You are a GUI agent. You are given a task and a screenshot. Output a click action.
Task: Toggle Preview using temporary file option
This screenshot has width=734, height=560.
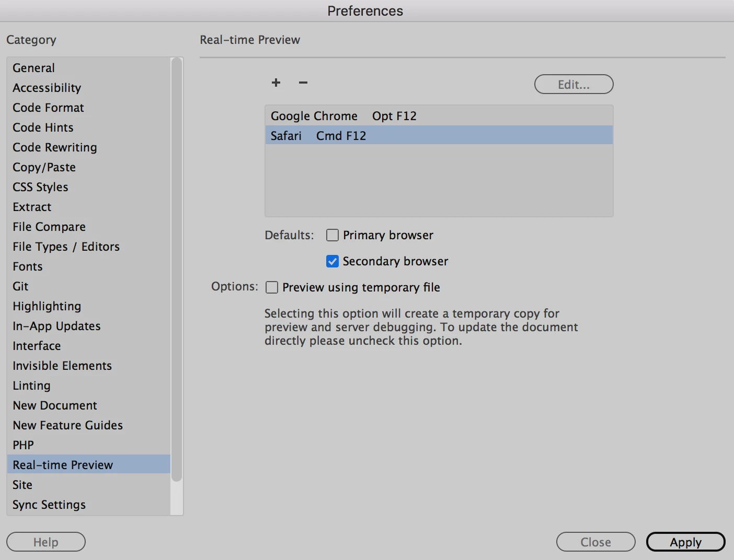click(272, 287)
